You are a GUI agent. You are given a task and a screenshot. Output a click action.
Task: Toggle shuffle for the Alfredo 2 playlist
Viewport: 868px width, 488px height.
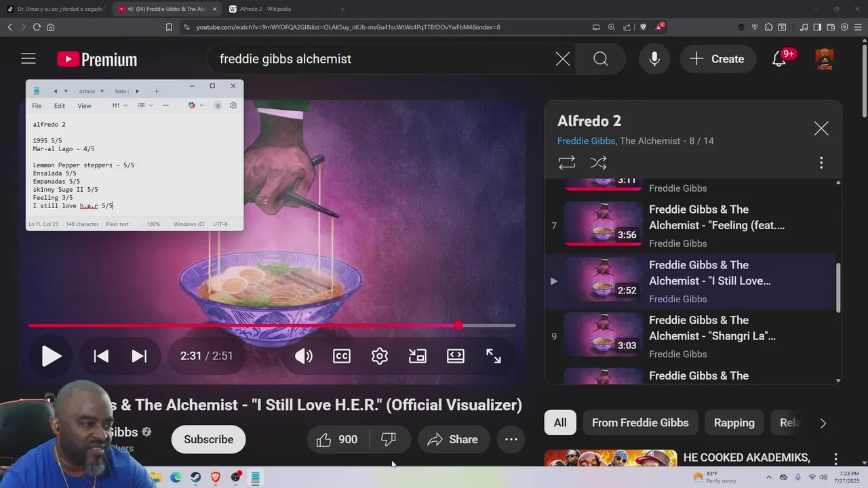pyautogui.click(x=598, y=163)
